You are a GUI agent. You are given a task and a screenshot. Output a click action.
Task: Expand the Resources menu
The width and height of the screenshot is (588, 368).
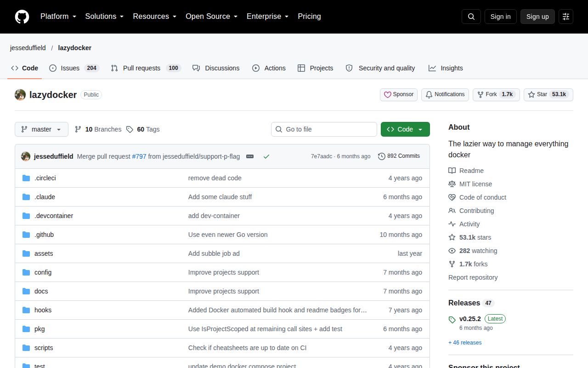(x=154, y=17)
